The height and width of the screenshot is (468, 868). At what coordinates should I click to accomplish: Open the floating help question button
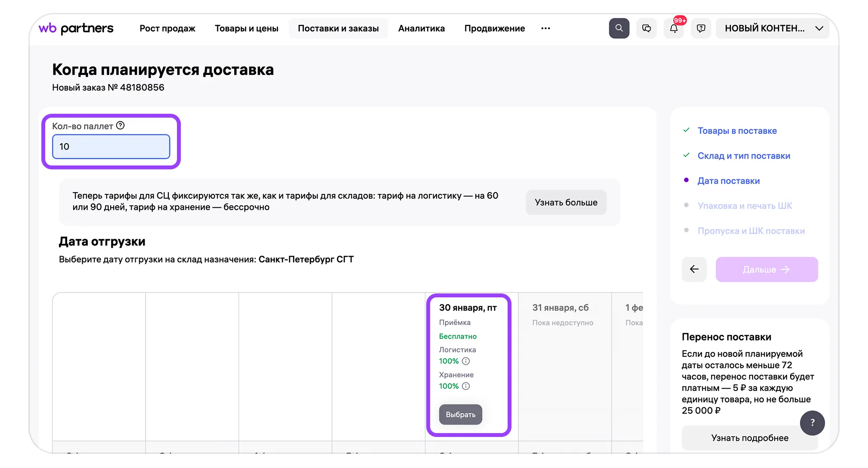point(812,423)
